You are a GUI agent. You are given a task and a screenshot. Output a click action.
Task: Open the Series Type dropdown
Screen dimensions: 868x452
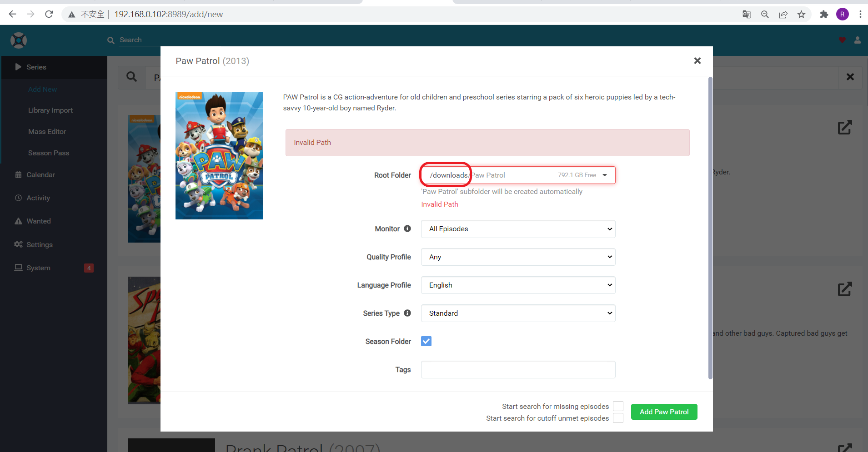[518, 313]
